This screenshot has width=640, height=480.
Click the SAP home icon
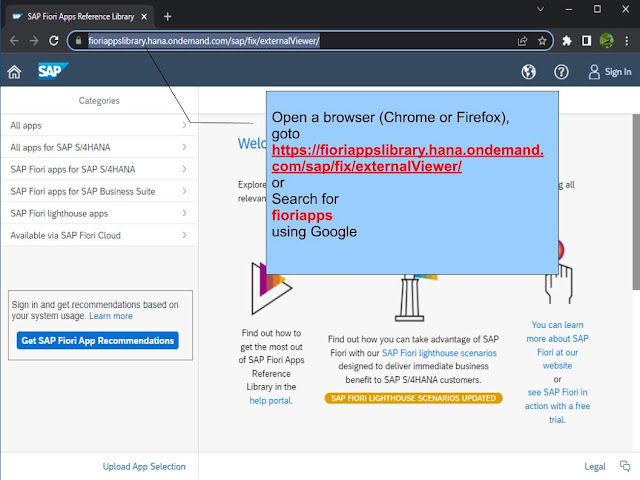14,72
